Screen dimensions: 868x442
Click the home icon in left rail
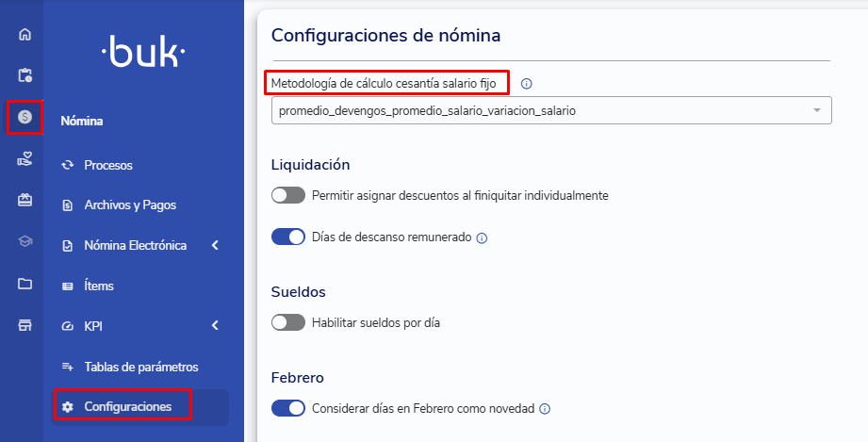25,35
